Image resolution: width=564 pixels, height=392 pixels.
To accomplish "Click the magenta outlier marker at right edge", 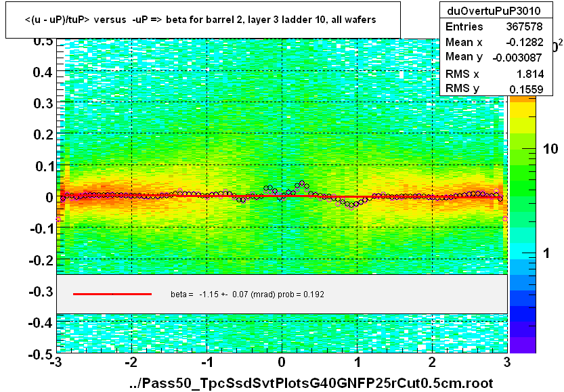I will click(x=505, y=219).
